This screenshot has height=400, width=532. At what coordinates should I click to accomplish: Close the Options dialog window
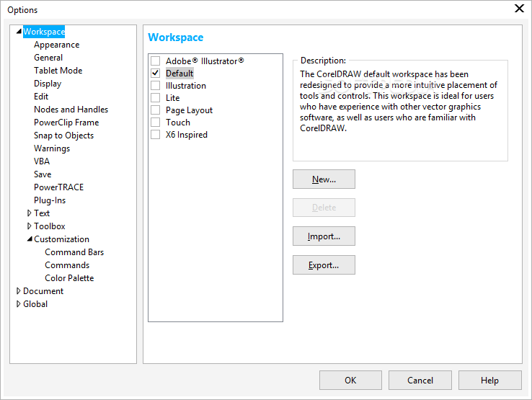pyautogui.click(x=519, y=9)
